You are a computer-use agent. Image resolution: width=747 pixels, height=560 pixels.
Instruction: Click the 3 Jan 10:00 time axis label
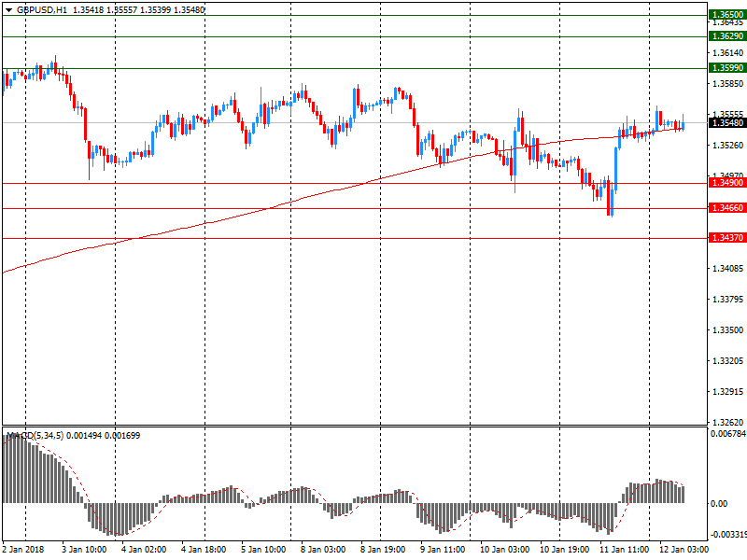coord(84,549)
